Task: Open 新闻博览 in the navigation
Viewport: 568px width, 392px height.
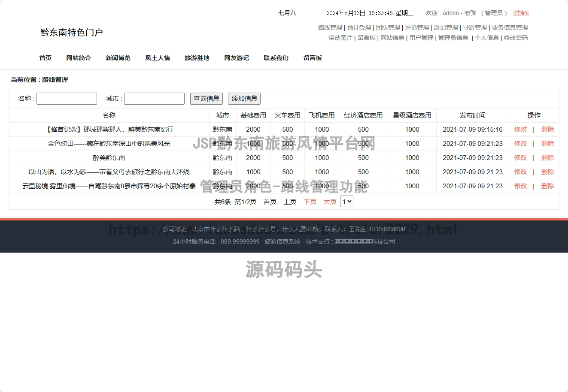Action: (118, 58)
